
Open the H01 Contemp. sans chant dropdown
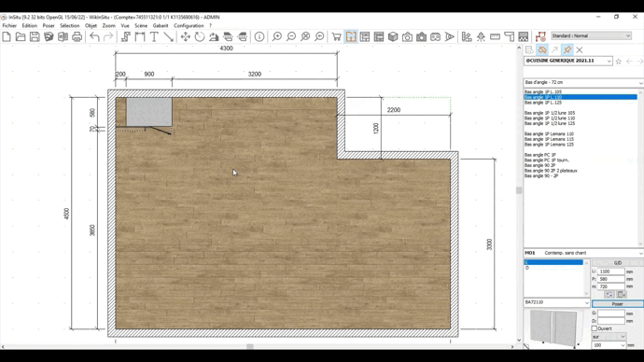[x=583, y=253]
